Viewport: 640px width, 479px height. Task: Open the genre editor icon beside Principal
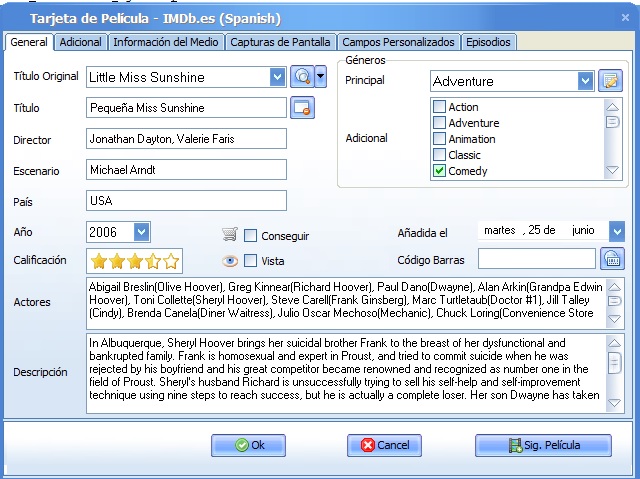[610, 81]
